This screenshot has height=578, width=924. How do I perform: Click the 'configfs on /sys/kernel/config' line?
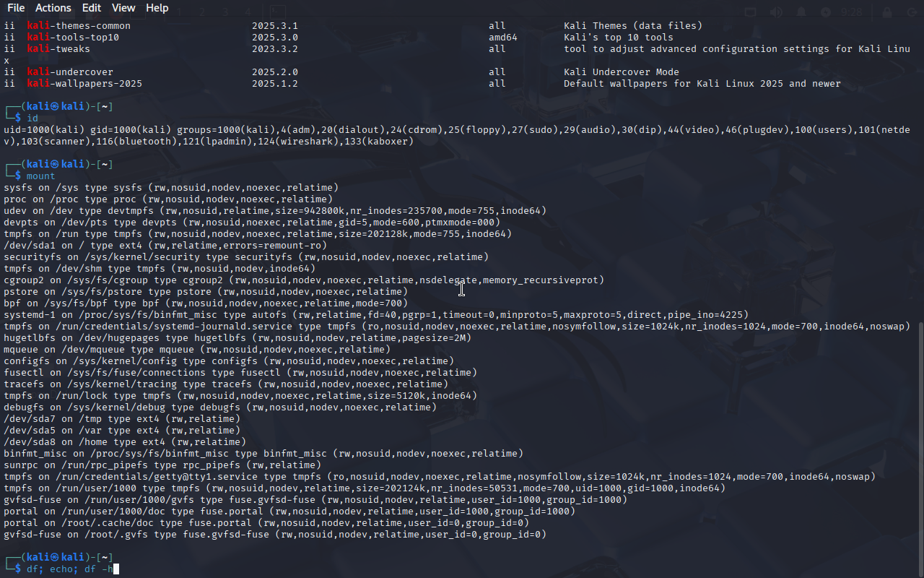coord(229,361)
